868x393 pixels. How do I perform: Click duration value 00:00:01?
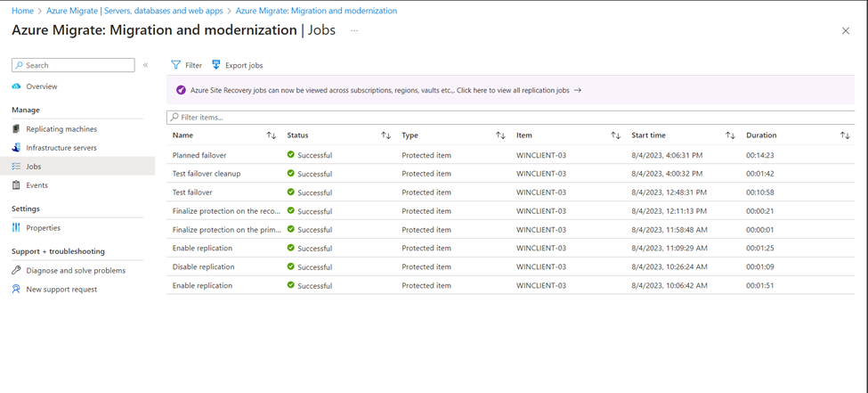(x=760, y=230)
